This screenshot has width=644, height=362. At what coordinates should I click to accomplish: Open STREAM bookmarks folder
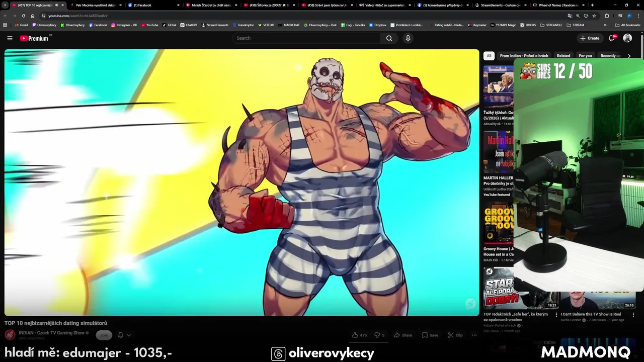coord(576,25)
